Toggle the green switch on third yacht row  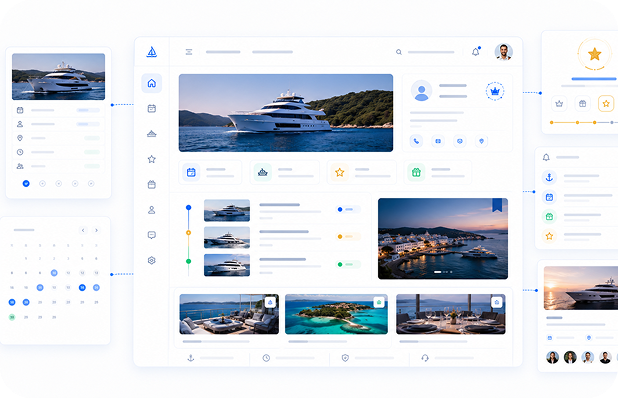348,264
